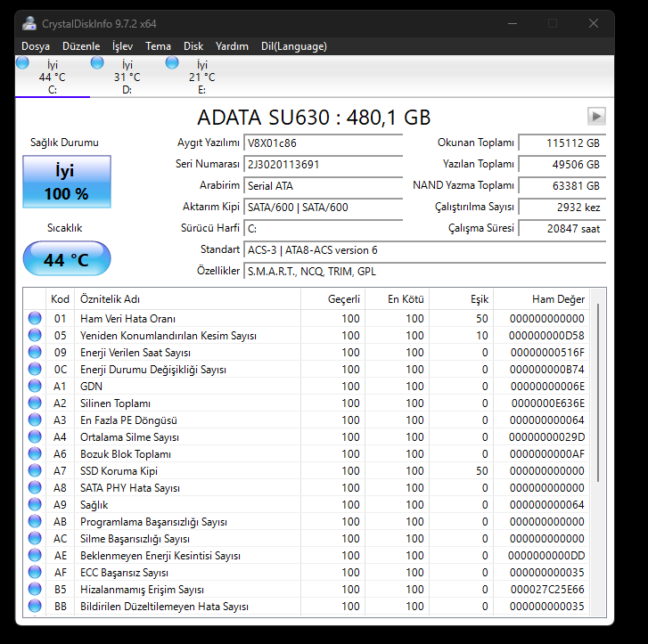Click the İyi 100 % health status button

click(67, 182)
